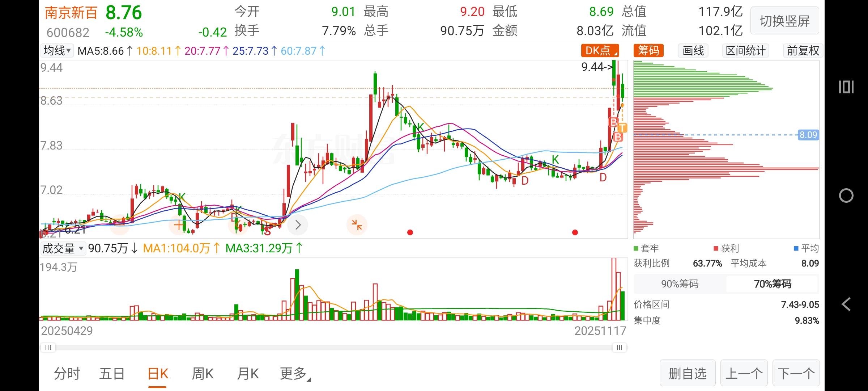Tap the chart next-arrow chevron circle
Image resolution: width=868 pixels, height=391 pixels.
[298, 225]
